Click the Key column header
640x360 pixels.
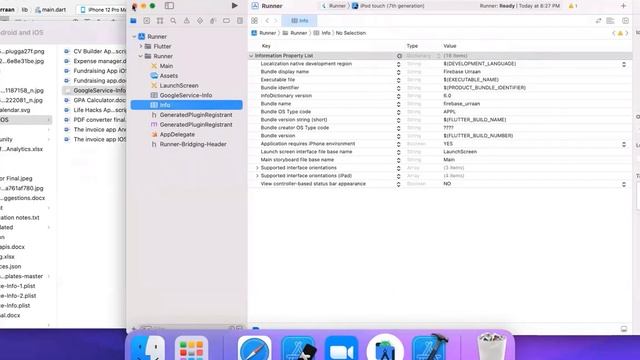(266, 46)
